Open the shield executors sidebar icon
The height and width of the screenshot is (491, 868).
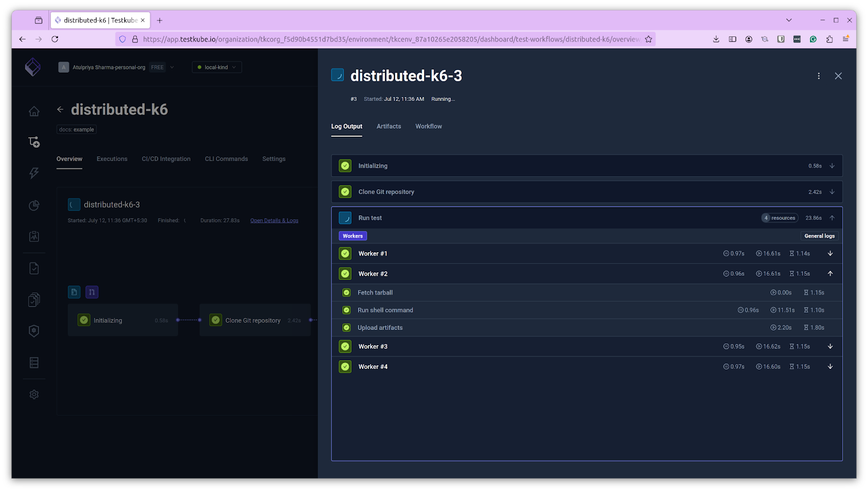34,331
